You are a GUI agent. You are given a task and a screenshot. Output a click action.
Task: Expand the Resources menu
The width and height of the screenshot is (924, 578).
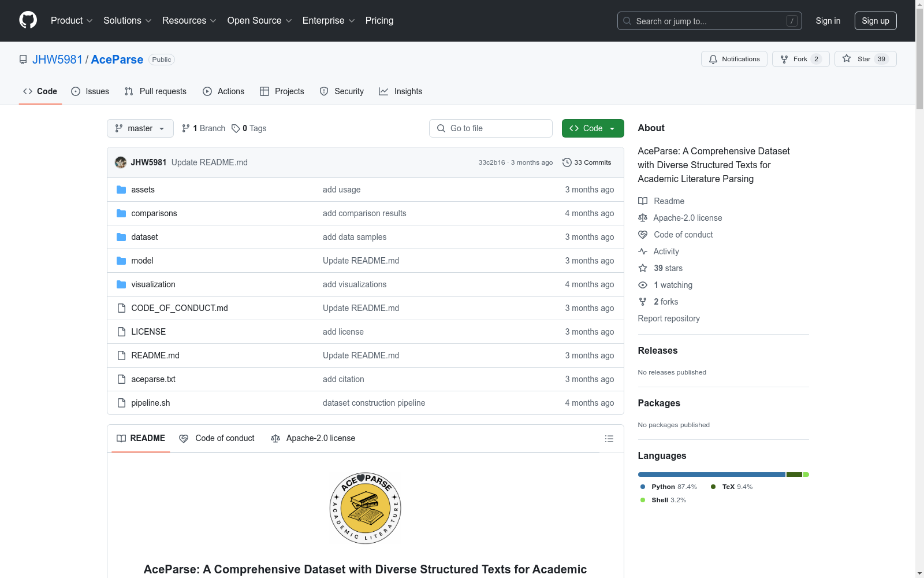point(189,20)
